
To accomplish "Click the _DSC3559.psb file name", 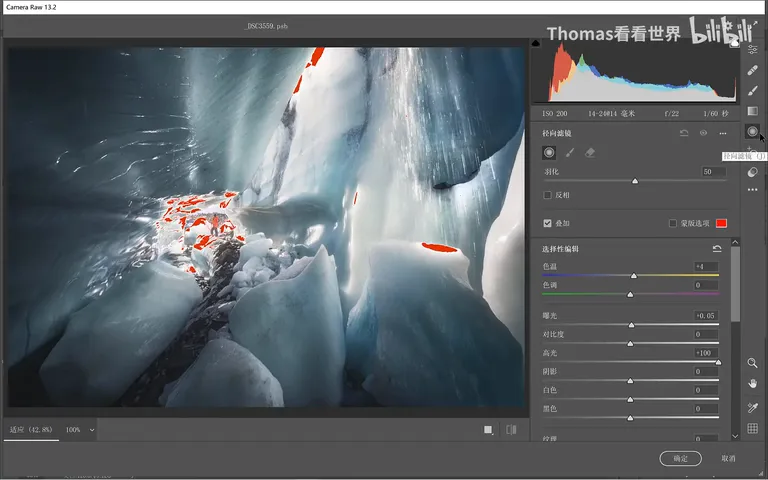I will pyautogui.click(x=266, y=26).
